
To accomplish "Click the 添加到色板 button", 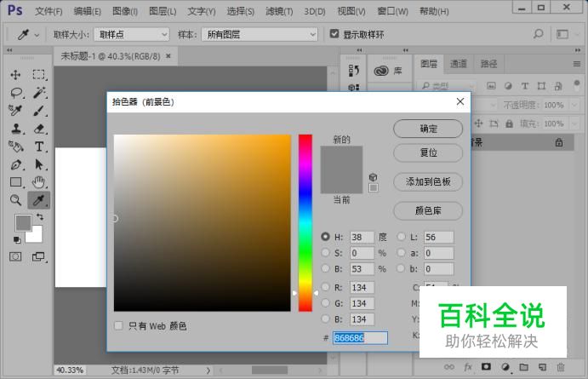I will coord(428,182).
